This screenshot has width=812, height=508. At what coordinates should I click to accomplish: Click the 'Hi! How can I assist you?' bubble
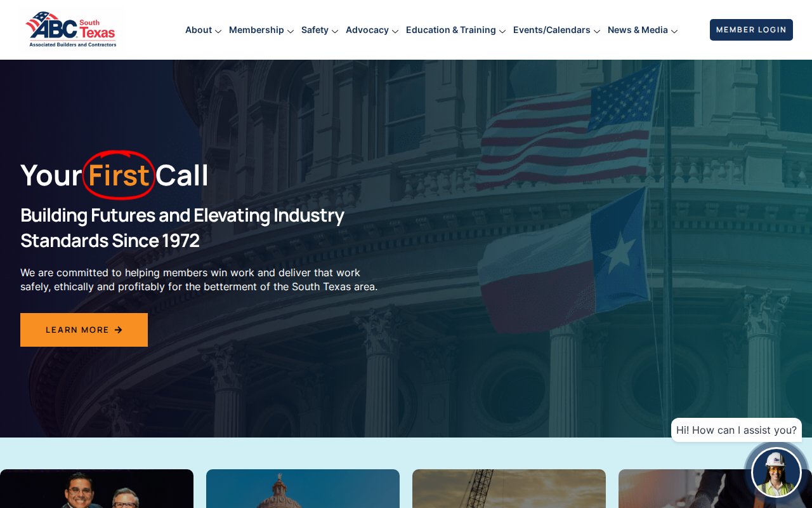click(x=736, y=430)
